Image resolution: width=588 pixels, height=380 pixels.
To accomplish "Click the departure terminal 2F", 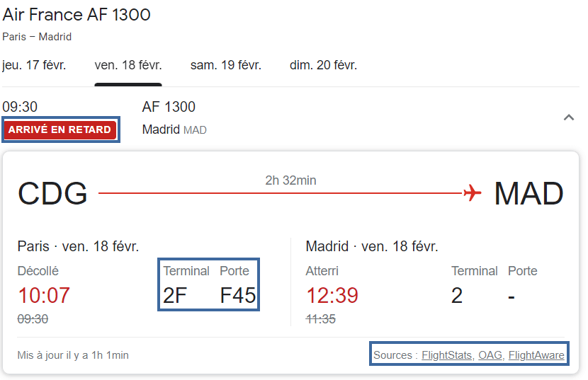I will [x=175, y=295].
